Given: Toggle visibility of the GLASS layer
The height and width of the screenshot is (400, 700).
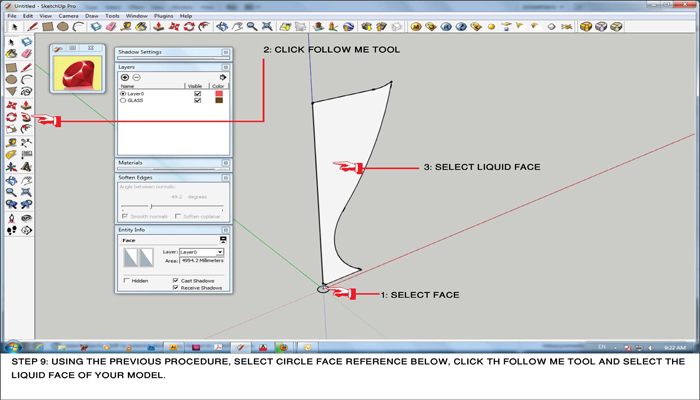Looking at the screenshot, I should click(x=197, y=101).
